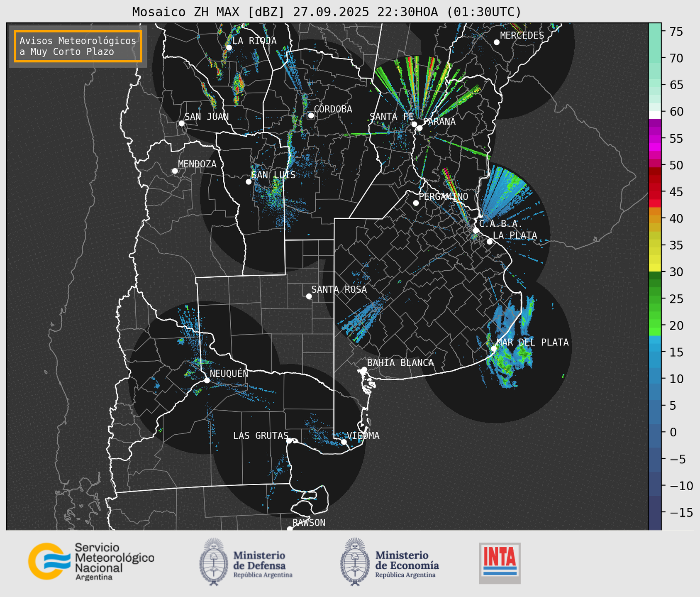Click the Las Grutas marker dot
This screenshot has height=597, width=700.
[289, 440]
